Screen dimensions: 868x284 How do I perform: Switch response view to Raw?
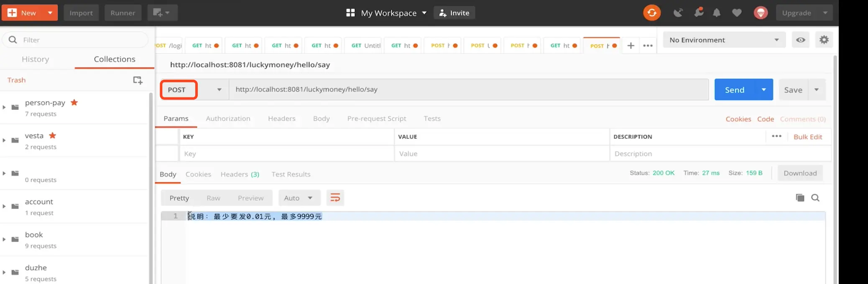[x=213, y=198]
